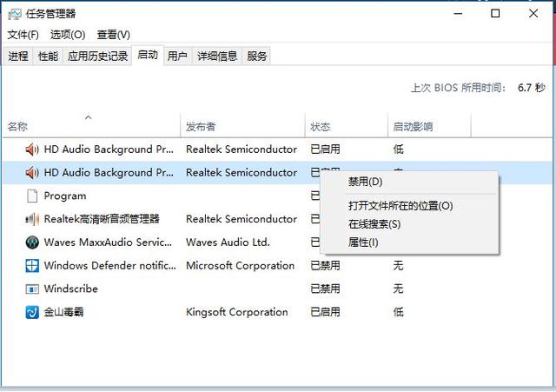Viewport: 556px width, 392px height.
Task: Open the 文件(F) menu
Action: pyautogui.click(x=23, y=35)
